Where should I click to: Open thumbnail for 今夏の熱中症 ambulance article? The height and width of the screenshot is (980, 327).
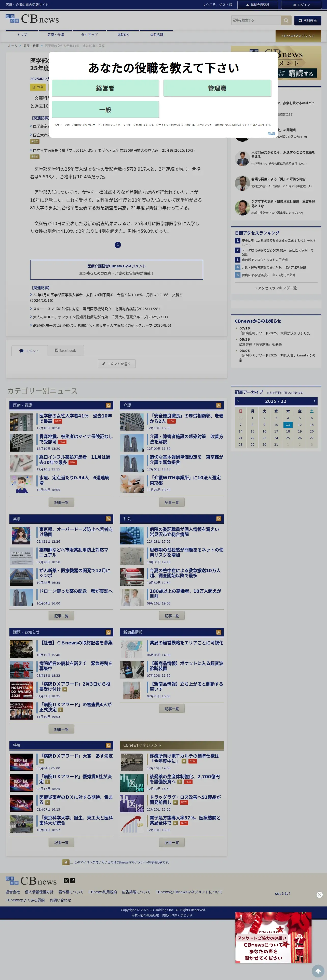pos(132,577)
